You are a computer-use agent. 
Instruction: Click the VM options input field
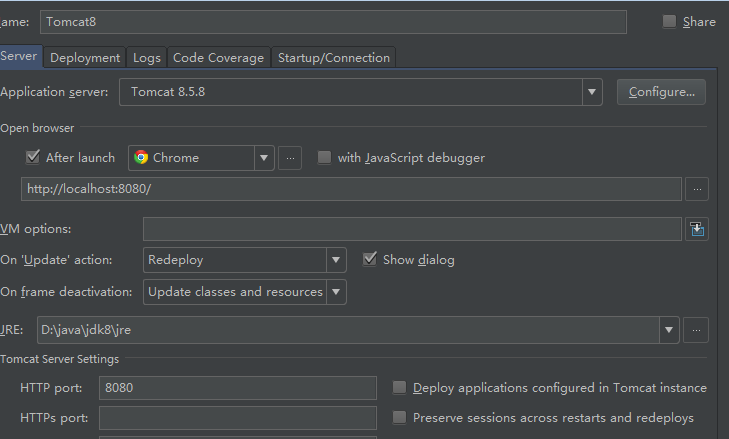(412, 229)
